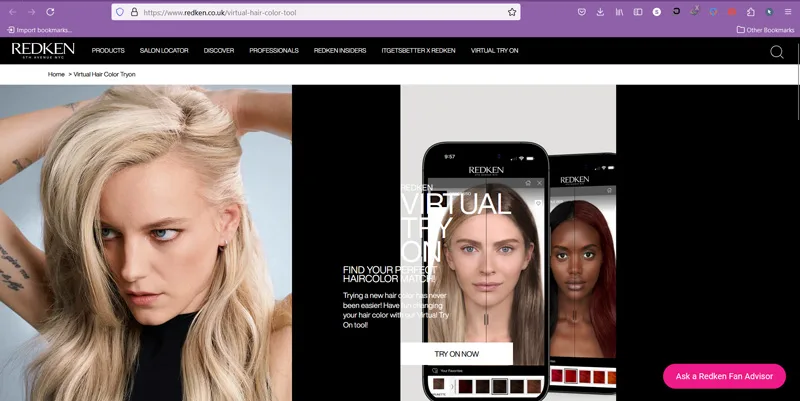Bookmark this page with the star icon
This screenshot has width=800, height=401.
coord(512,12)
